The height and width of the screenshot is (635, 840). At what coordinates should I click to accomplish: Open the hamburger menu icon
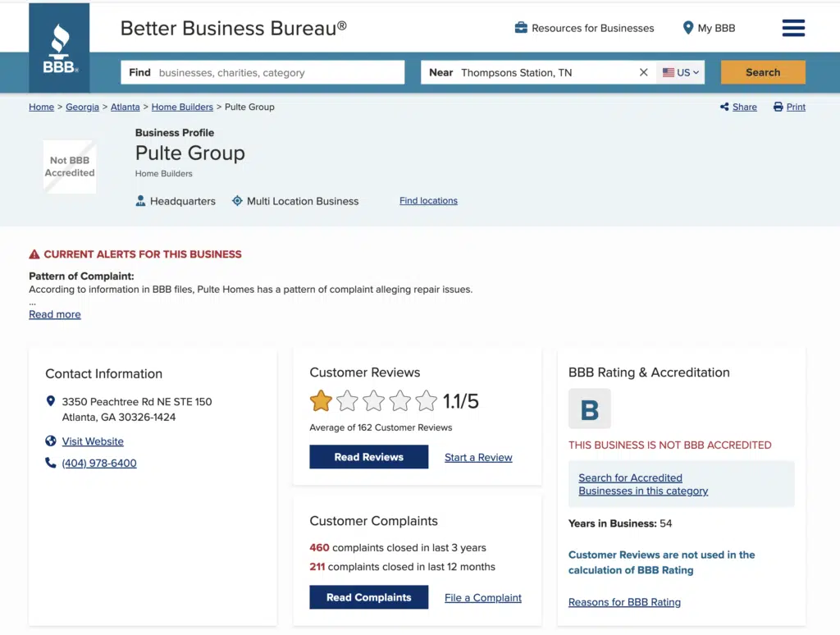793,28
